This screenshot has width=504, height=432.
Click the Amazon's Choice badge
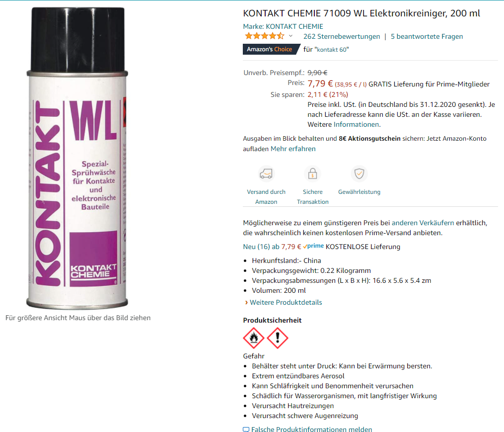coord(271,49)
